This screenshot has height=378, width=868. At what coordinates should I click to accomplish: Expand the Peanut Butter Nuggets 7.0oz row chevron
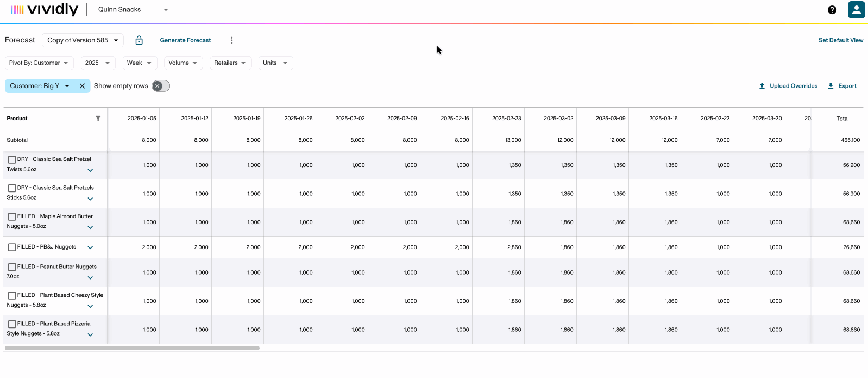point(90,278)
